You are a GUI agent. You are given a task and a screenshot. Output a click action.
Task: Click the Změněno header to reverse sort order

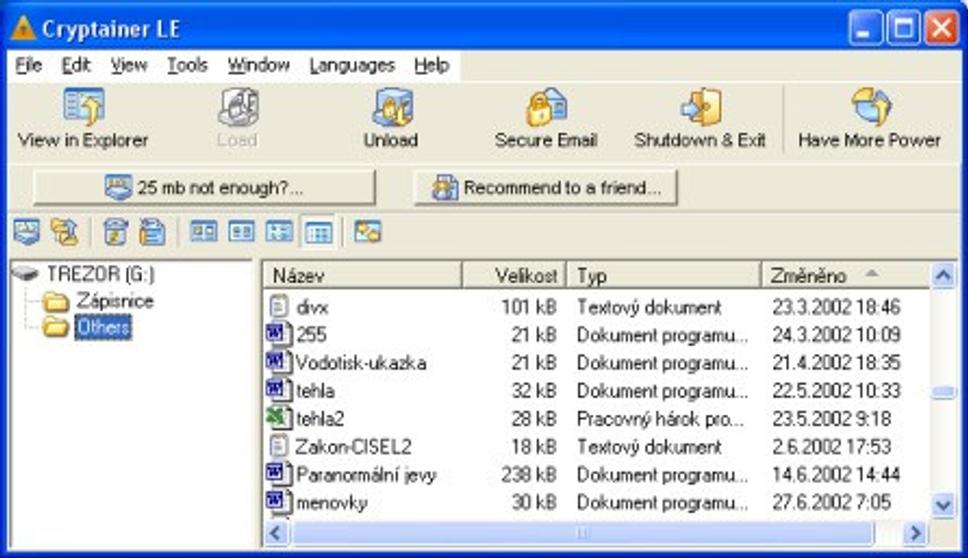click(846, 275)
